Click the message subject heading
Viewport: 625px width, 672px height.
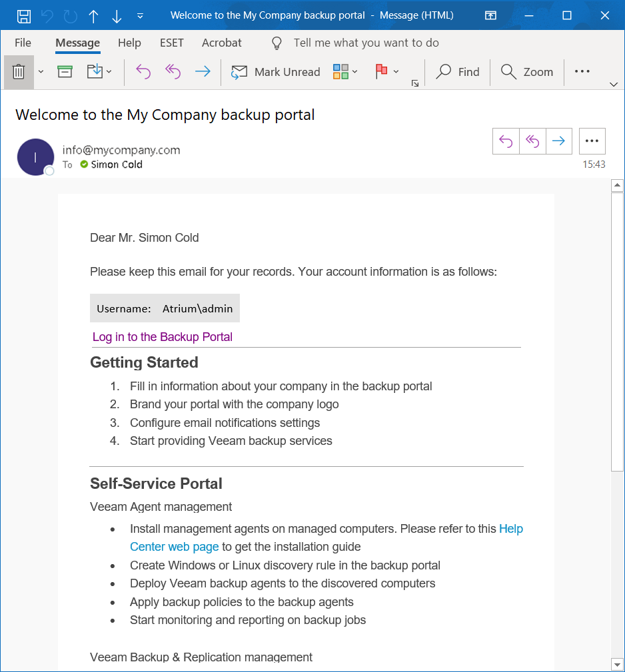pyautogui.click(x=165, y=115)
